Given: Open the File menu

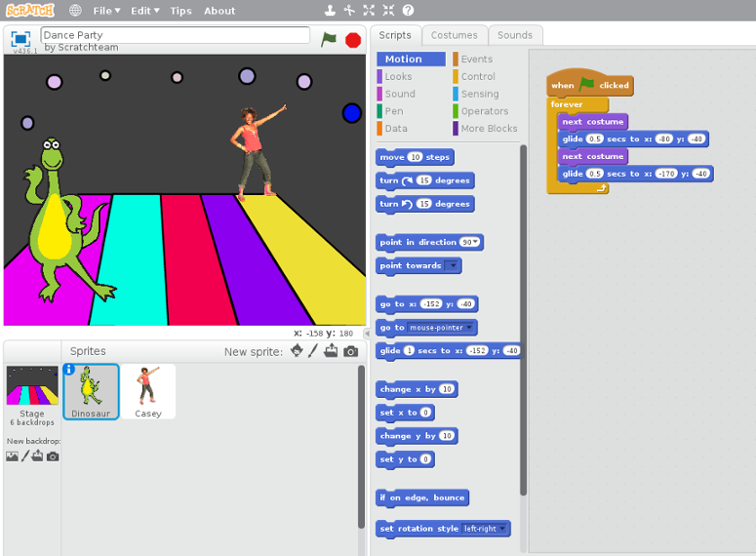Looking at the screenshot, I should pyautogui.click(x=106, y=11).
